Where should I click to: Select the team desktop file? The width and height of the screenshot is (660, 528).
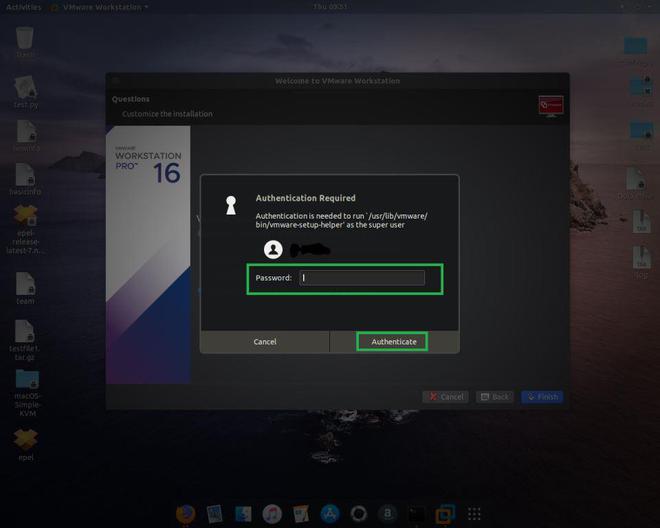click(25, 288)
